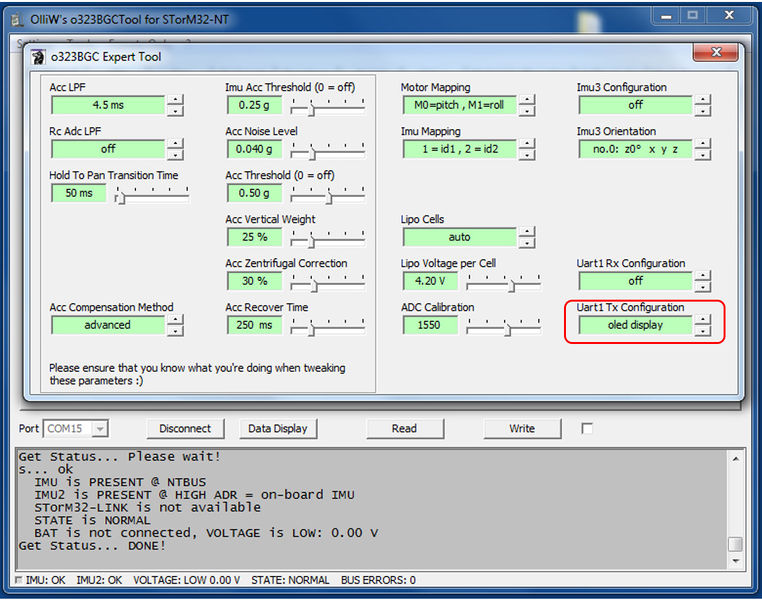Click Imu Acc Threshold value 0.25 g
Image resolution: width=762 pixels, height=600 pixels.
pos(254,105)
